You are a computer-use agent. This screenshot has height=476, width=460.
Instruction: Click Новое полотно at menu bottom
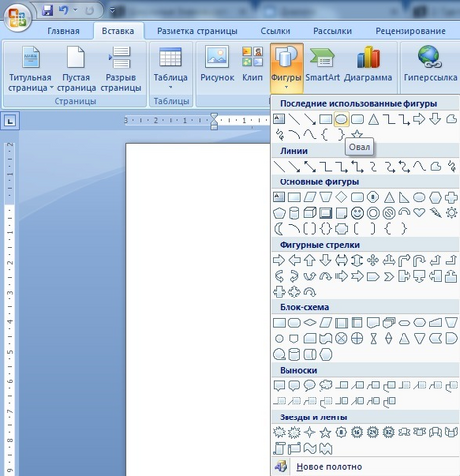(329, 467)
